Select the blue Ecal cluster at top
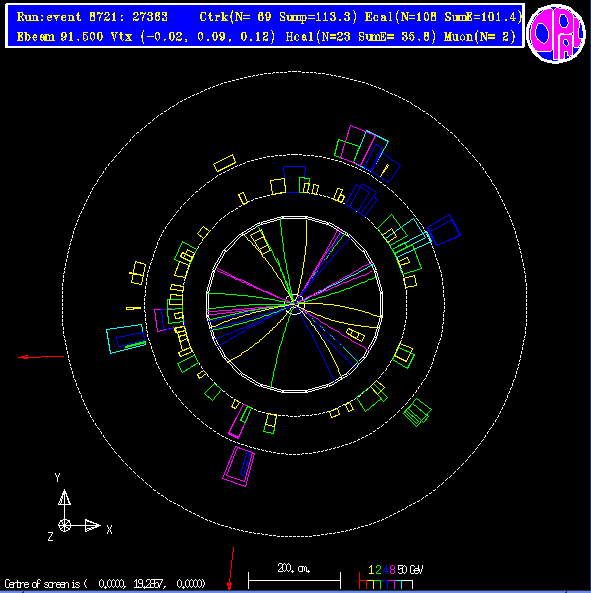 [x=294, y=179]
